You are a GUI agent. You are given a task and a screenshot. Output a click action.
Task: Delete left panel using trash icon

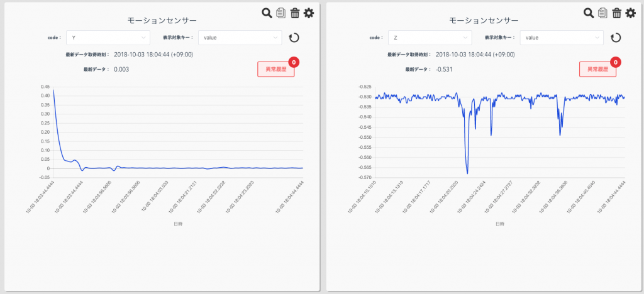294,13
